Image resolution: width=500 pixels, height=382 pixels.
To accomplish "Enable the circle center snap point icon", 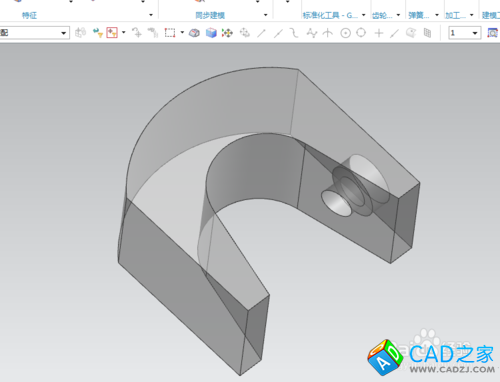I will (x=345, y=33).
